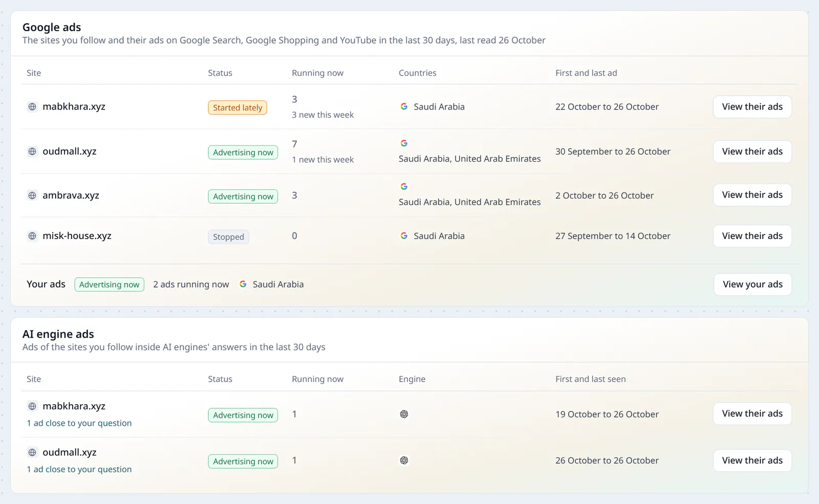The image size is (819, 504).
Task: Click the 'Engine' column header
Action: click(412, 379)
